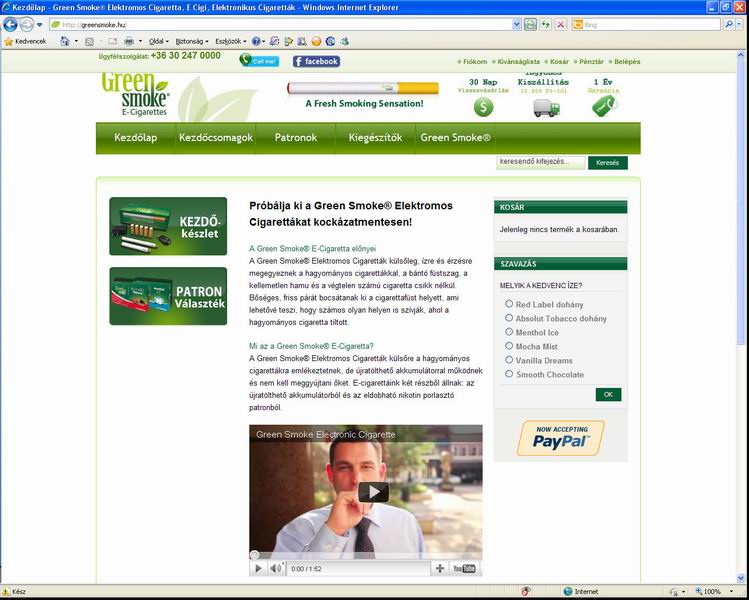
Task: Click the RSS feeds icon in toolbar
Action: pyautogui.click(x=89, y=42)
